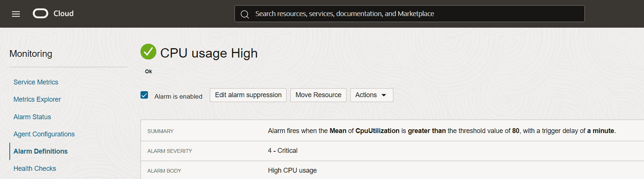Uncheck the alarm enabled checkbox
Viewport: 644px width, 179px height.
point(144,95)
